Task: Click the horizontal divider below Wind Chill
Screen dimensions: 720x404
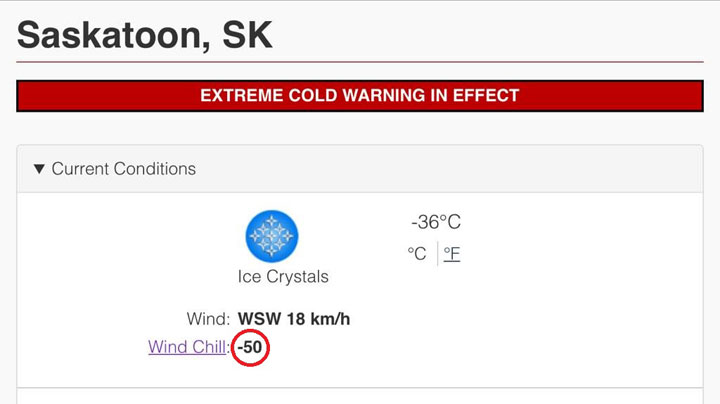Action: click(359, 388)
